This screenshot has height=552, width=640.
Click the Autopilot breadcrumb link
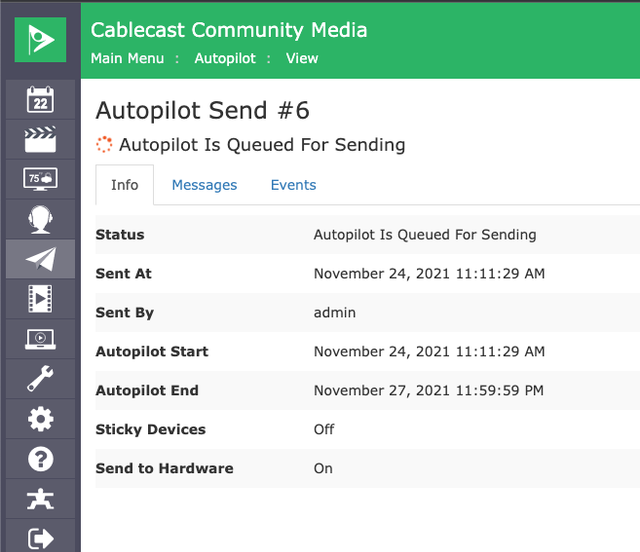coord(225,58)
